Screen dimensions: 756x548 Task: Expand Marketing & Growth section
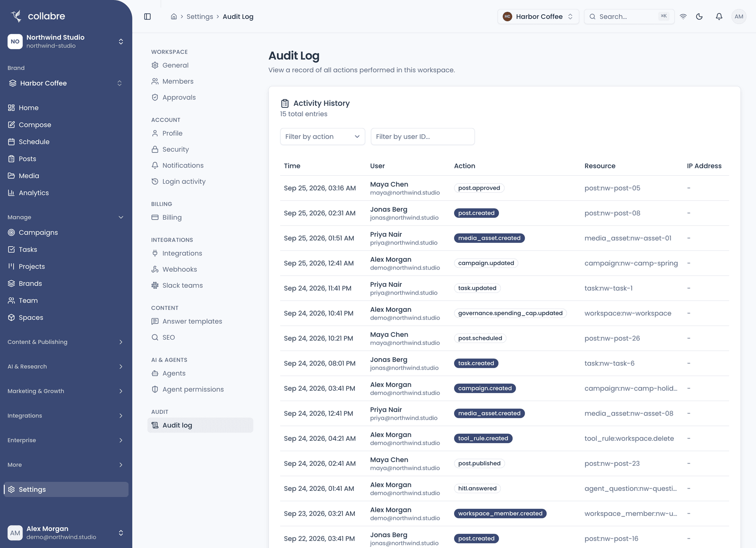coord(66,391)
